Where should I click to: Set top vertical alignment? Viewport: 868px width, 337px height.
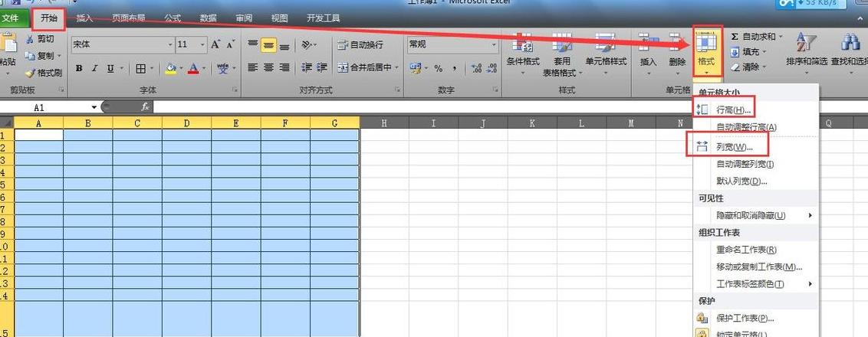253,44
